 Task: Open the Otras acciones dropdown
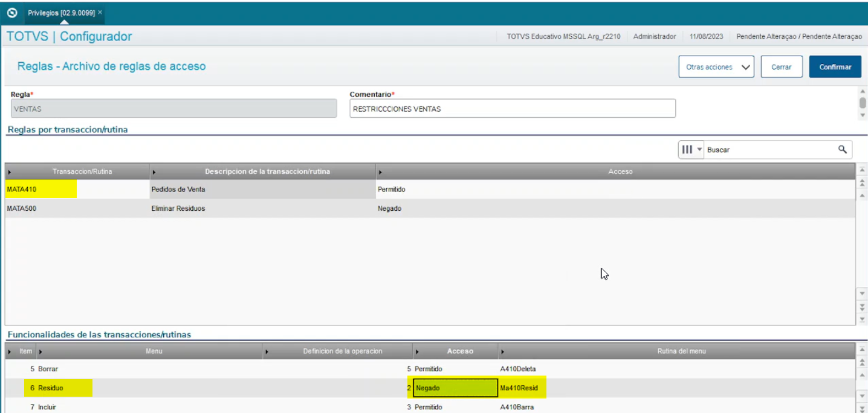pos(716,67)
